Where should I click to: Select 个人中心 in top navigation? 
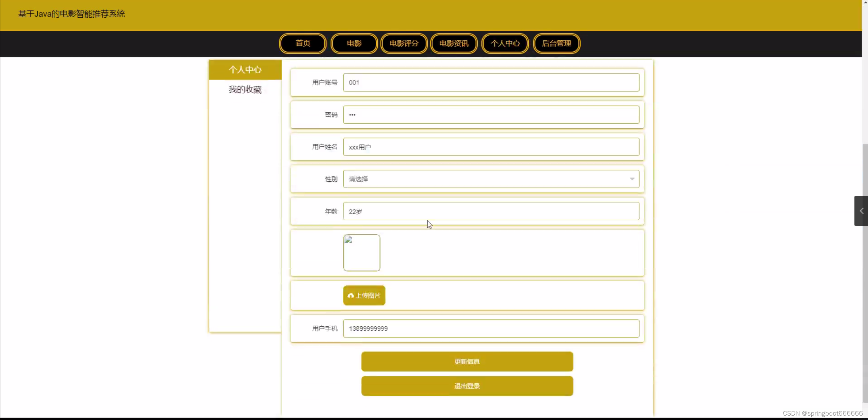(505, 43)
